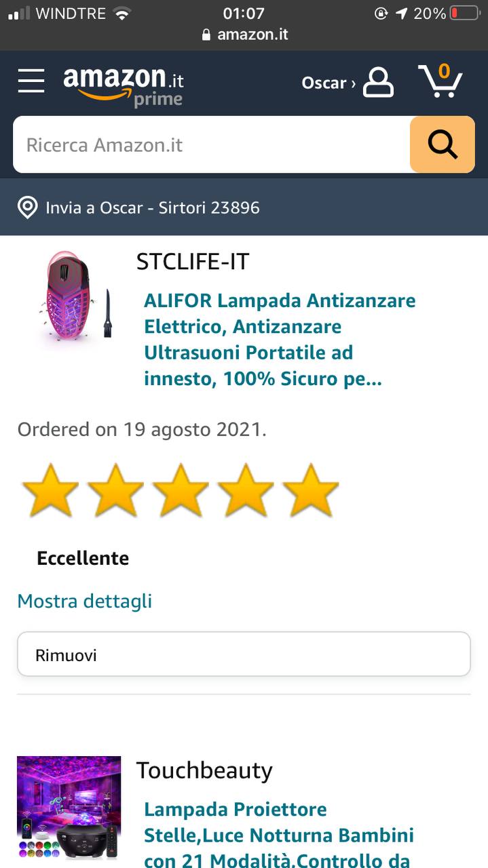Screen dimensions: 488x868
Task: Tap the Amazon.it prime logo
Action: [124, 86]
